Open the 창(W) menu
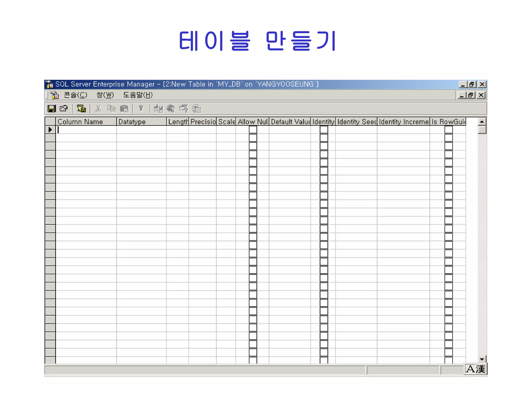532x399 pixels. (105, 95)
